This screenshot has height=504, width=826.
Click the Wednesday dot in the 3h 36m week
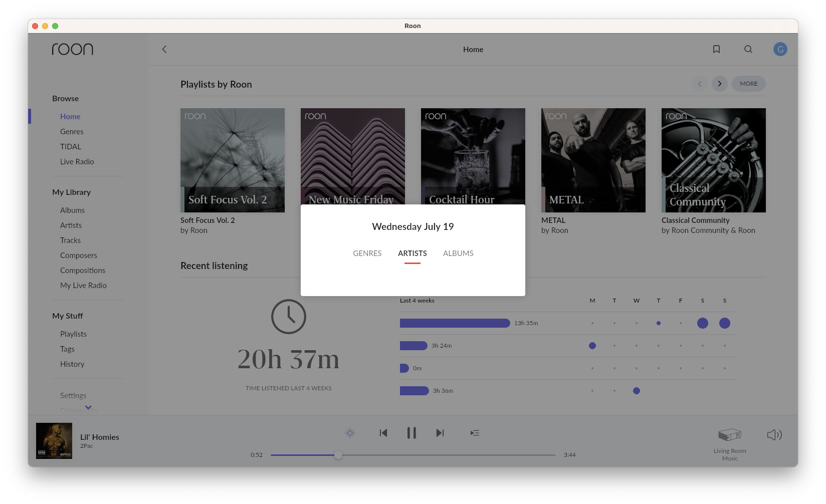(x=637, y=391)
